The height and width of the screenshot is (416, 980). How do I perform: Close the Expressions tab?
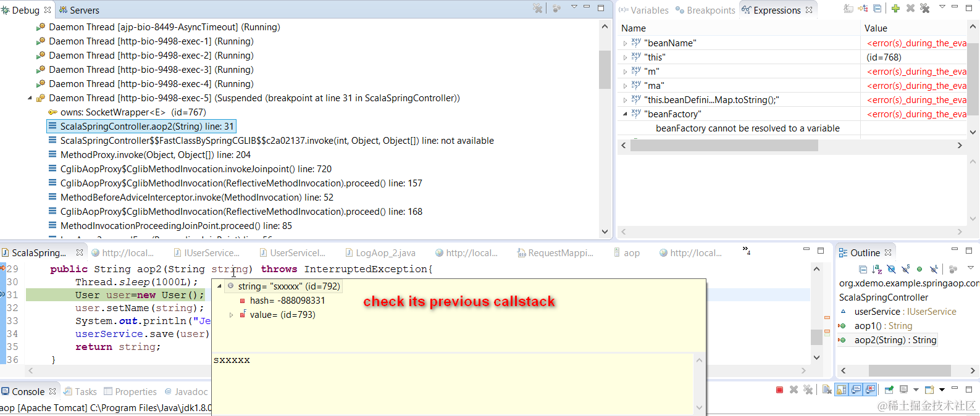click(x=809, y=10)
